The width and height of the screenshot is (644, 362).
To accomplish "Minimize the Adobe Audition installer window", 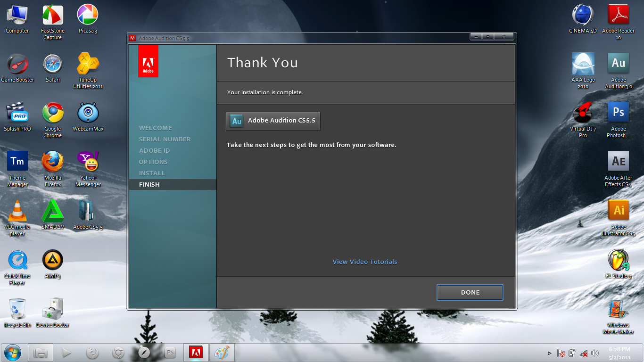I will (x=477, y=37).
